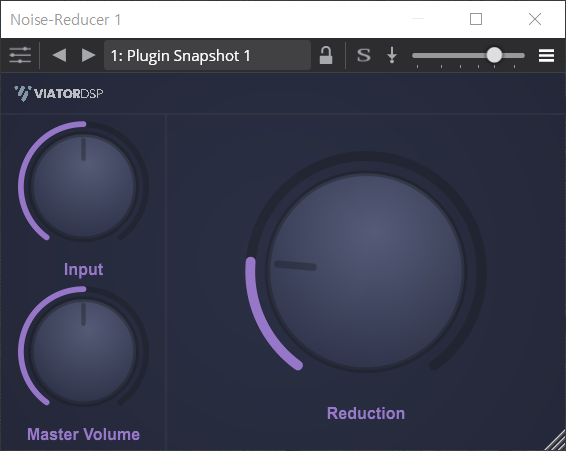Minimize the Noise-Reducer window
566x451 pixels.
click(418, 19)
